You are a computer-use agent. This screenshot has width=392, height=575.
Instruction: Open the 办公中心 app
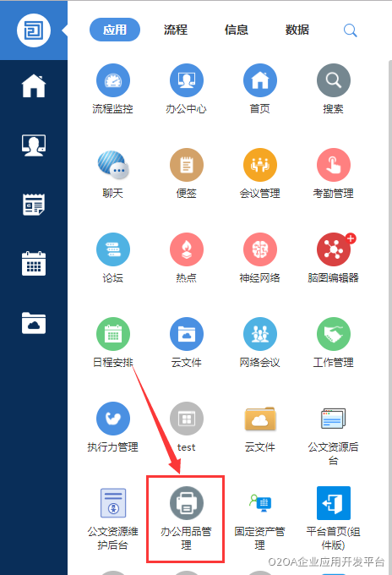(x=187, y=89)
